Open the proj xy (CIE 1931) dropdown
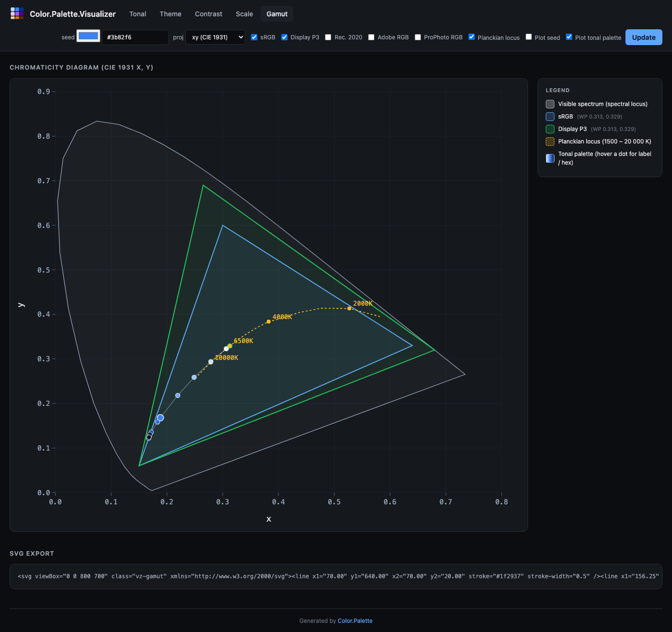672x632 pixels. point(215,37)
